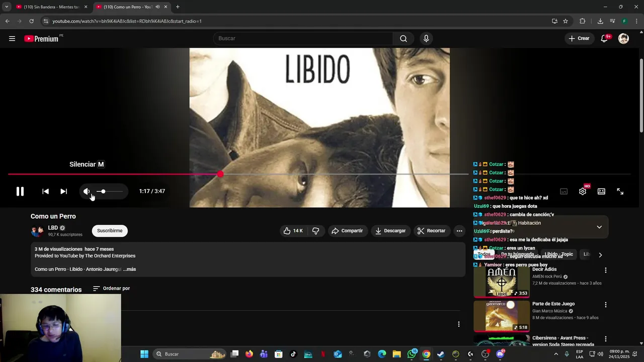Close the Como un Perro tab

166,7
